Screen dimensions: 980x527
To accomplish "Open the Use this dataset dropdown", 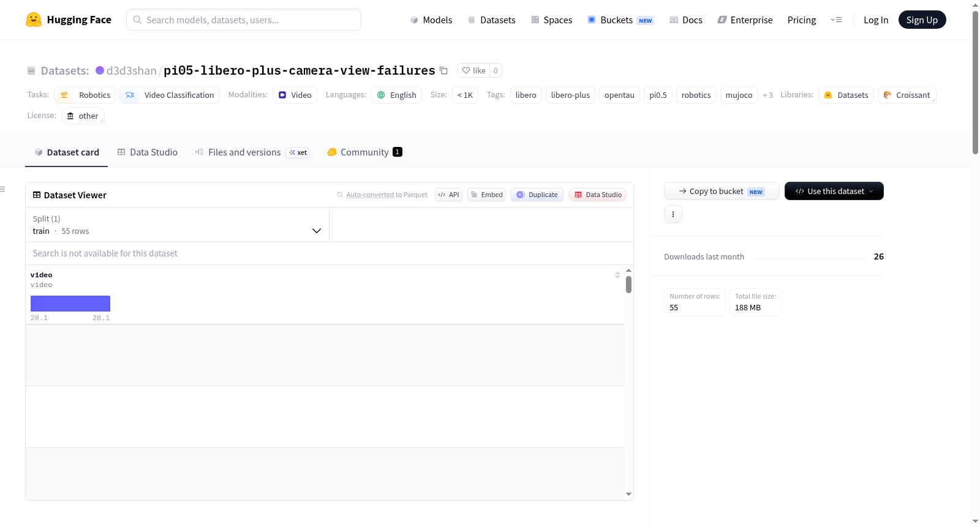I will (834, 191).
